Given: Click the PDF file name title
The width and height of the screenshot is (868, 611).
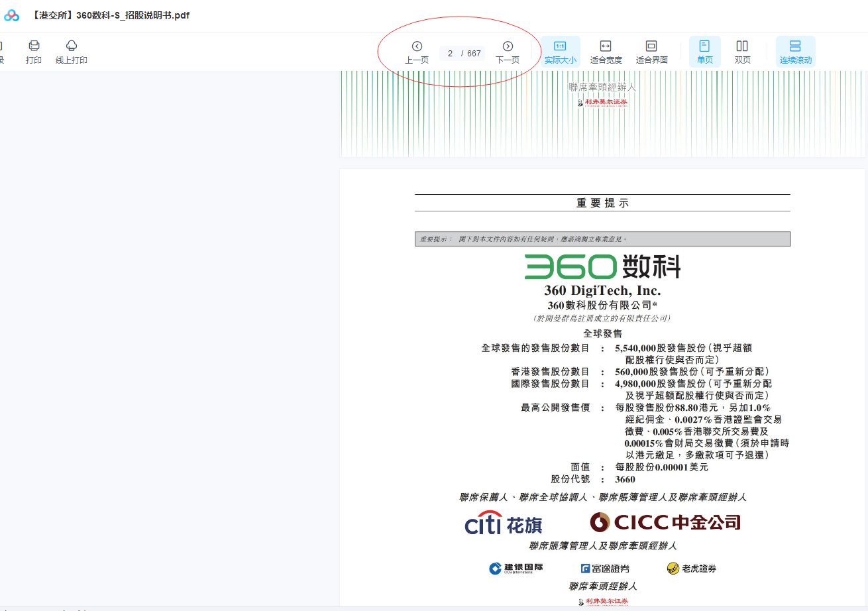Looking at the screenshot, I should point(110,15).
